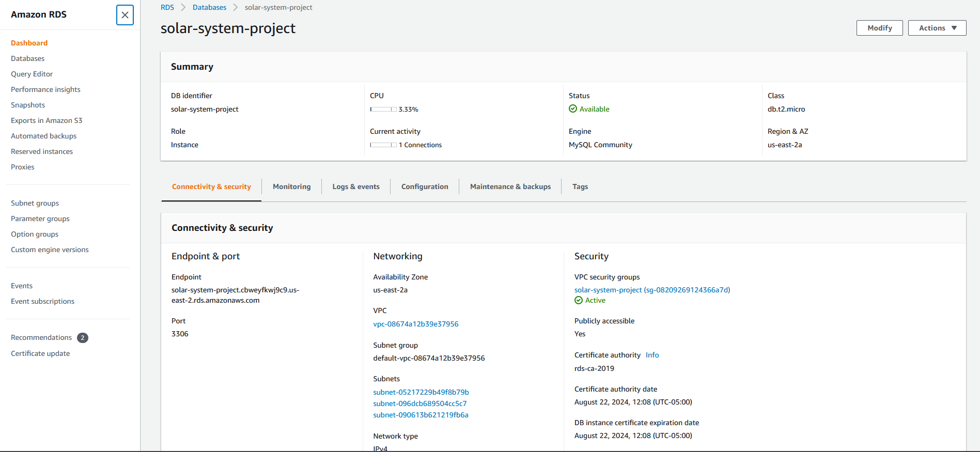
Task: Open Parameter groups in sidebar
Action: (40, 219)
